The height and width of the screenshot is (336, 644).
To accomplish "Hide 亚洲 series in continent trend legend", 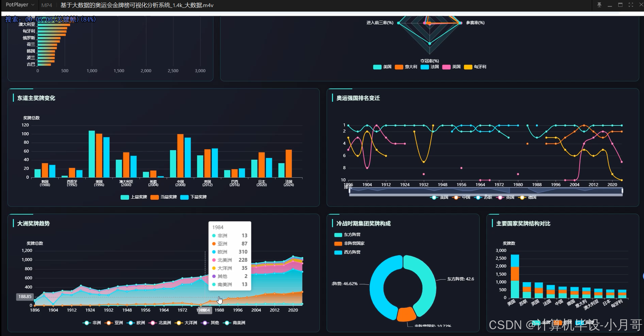I will click(114, 323).
